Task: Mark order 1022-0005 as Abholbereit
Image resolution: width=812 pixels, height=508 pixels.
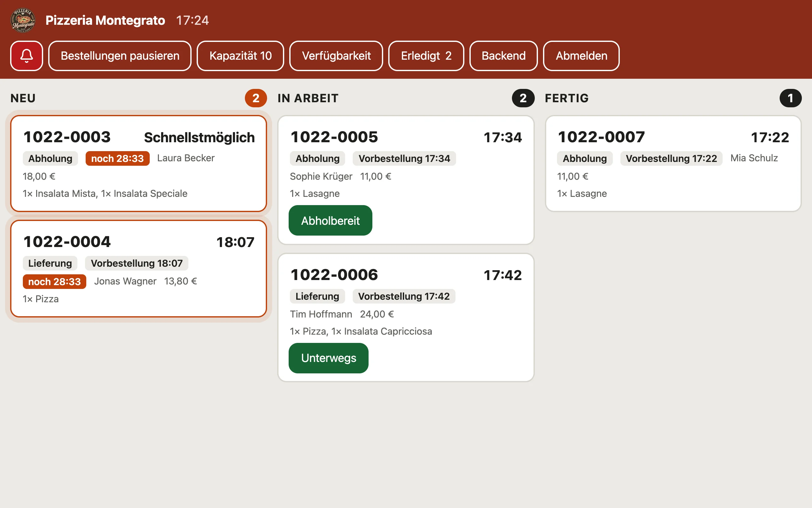Action: [330, 220]
